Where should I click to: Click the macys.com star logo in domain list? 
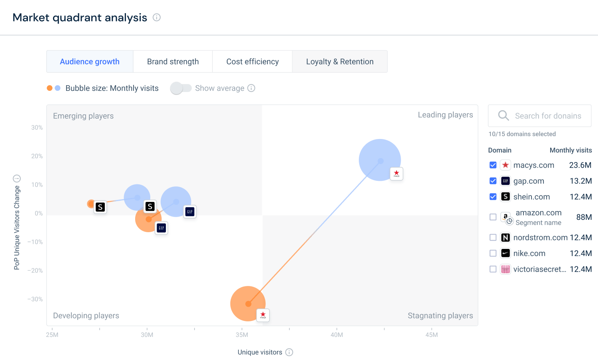pos(506,165)
